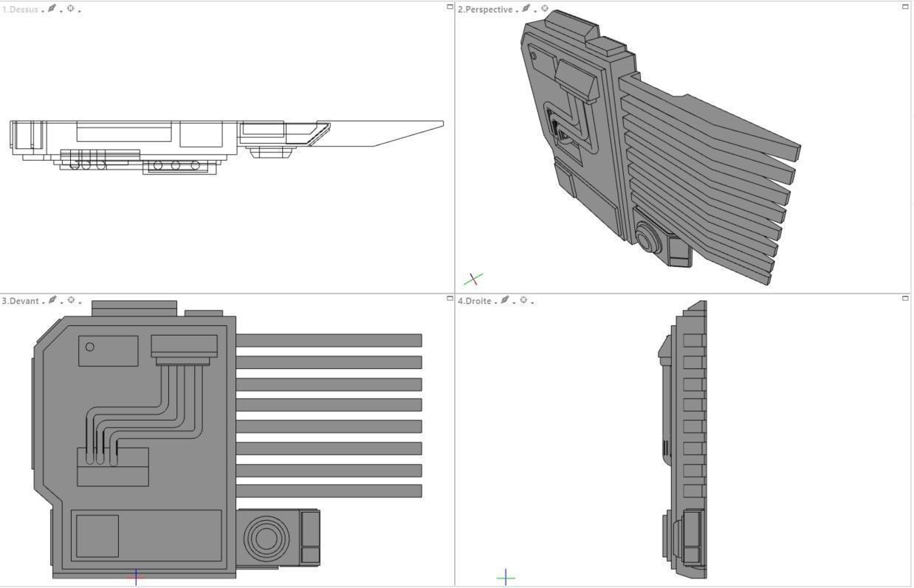Click the 4.Droite viewport title
The image size is (914, 588).
475,301
